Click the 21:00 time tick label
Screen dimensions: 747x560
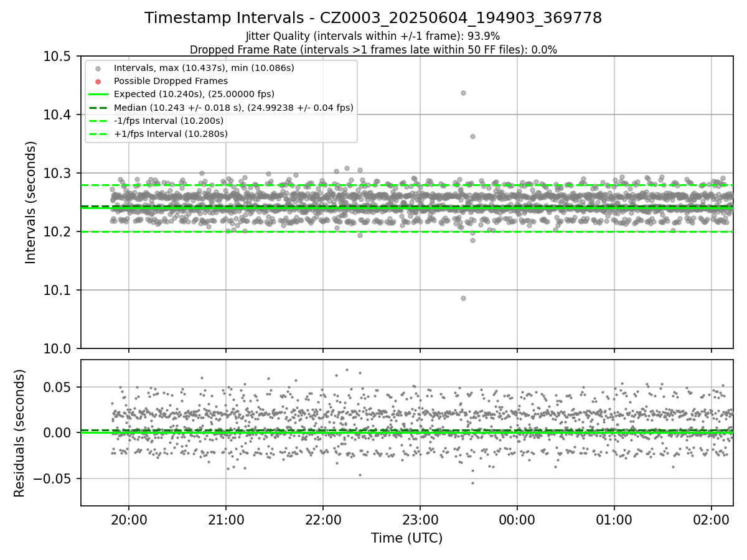pyautogui.click(x=226, y=519)
